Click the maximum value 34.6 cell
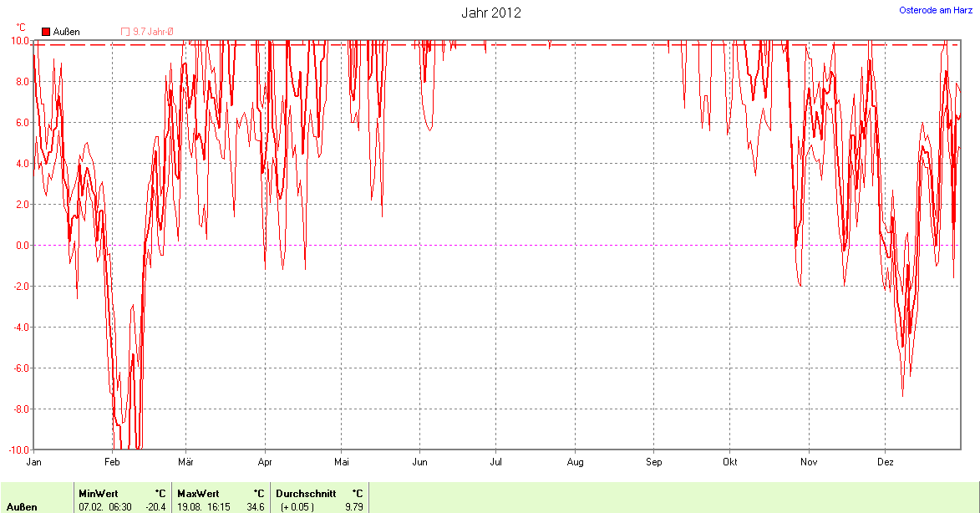 click(254, 507)
